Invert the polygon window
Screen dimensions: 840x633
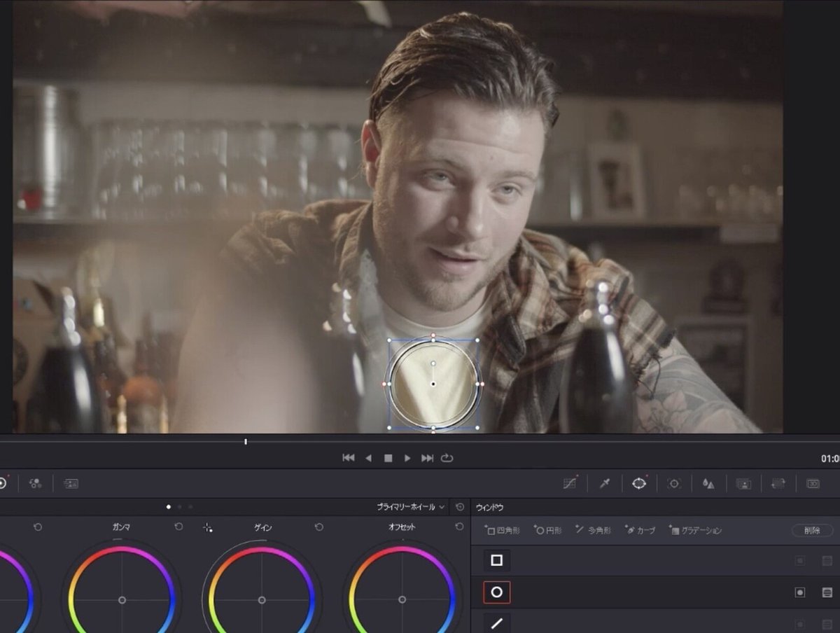(799, 623)
